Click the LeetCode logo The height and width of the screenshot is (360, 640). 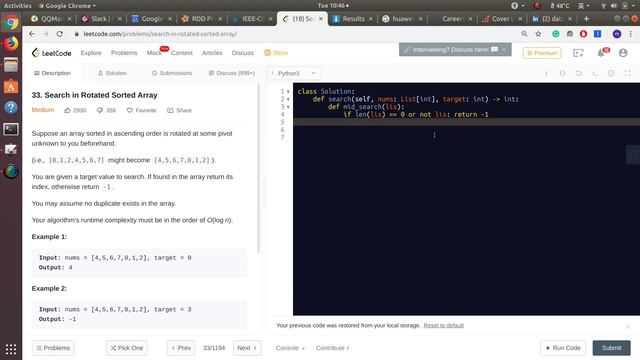tap(51, 53)
